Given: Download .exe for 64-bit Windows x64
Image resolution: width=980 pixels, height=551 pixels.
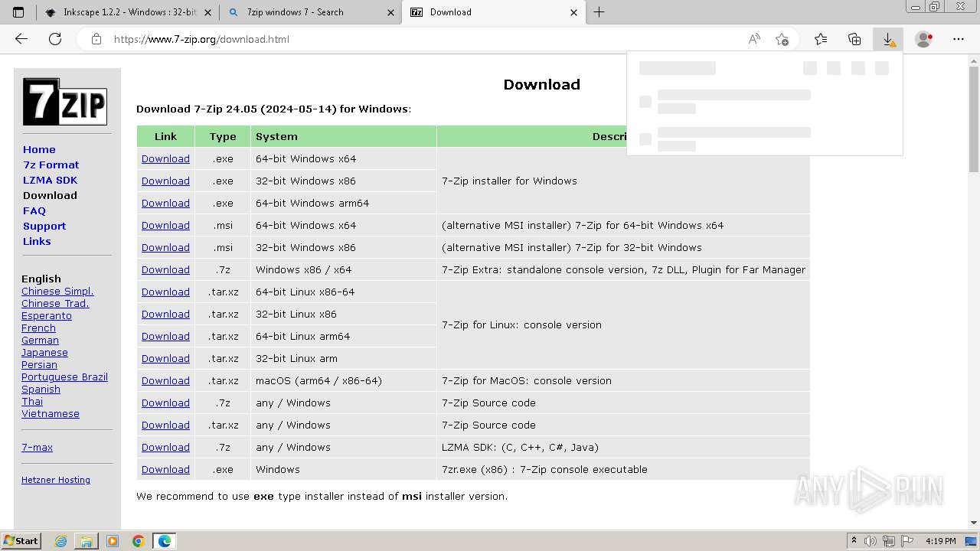Looking at the screenshot, I should [165, 158].
